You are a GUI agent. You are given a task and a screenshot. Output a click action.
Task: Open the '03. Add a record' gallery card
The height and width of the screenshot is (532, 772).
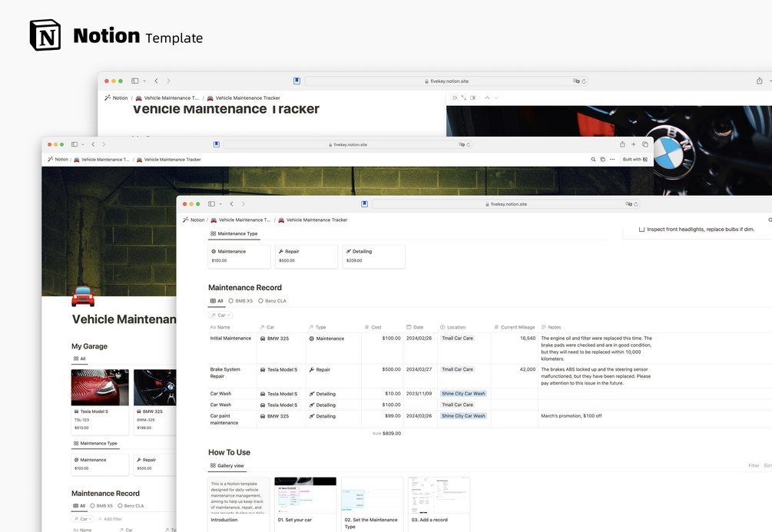(x=439, y=503)
